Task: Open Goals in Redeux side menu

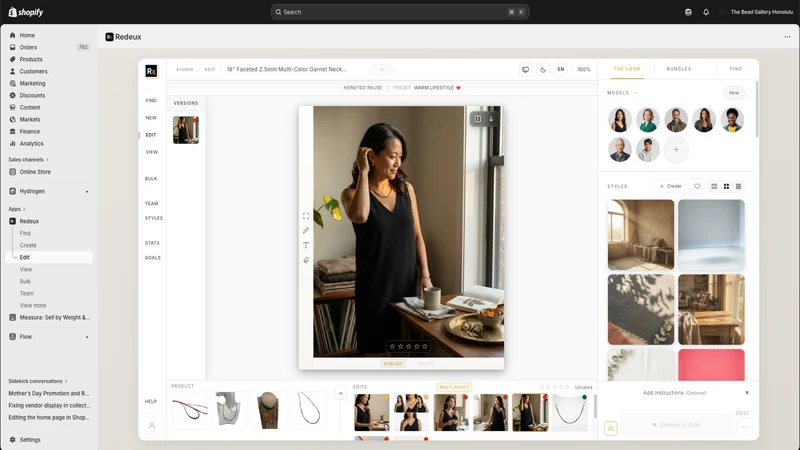Action: pos(153,258)
